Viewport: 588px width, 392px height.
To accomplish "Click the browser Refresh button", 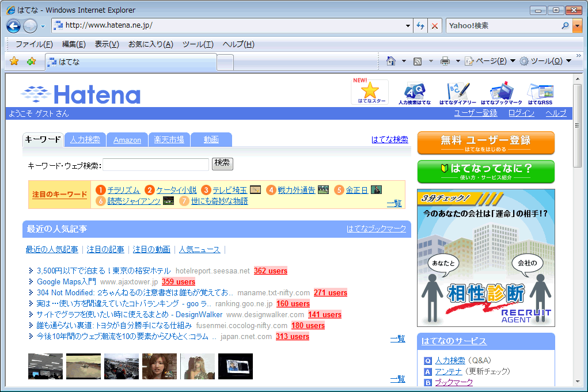I will 420,26.
